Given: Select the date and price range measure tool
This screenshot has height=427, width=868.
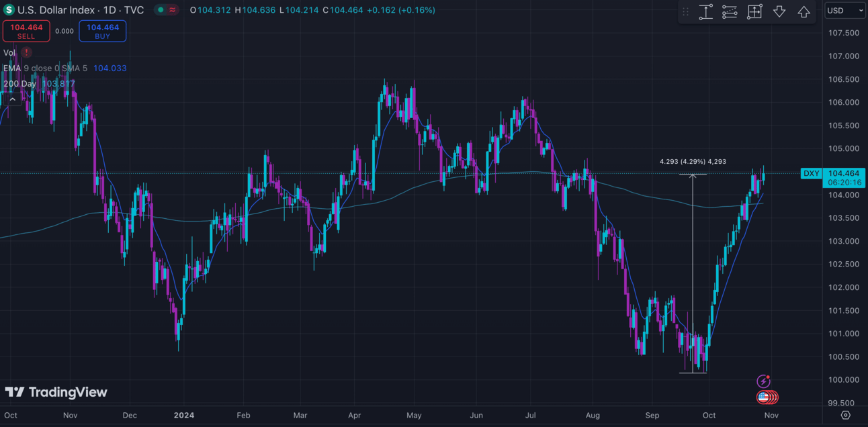Looking at the screenshot, I should 754,11.
